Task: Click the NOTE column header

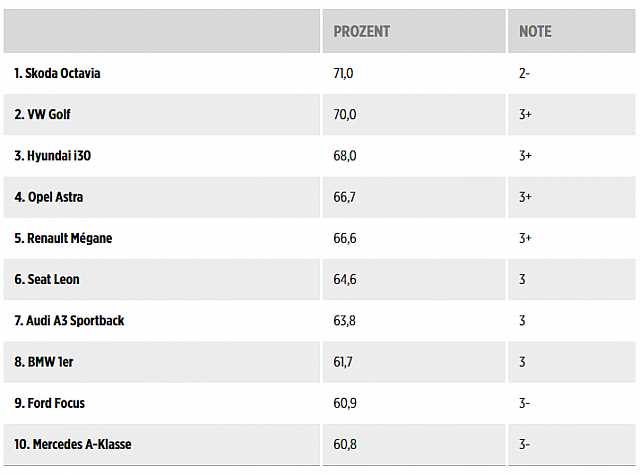Action: click(535, 32)
